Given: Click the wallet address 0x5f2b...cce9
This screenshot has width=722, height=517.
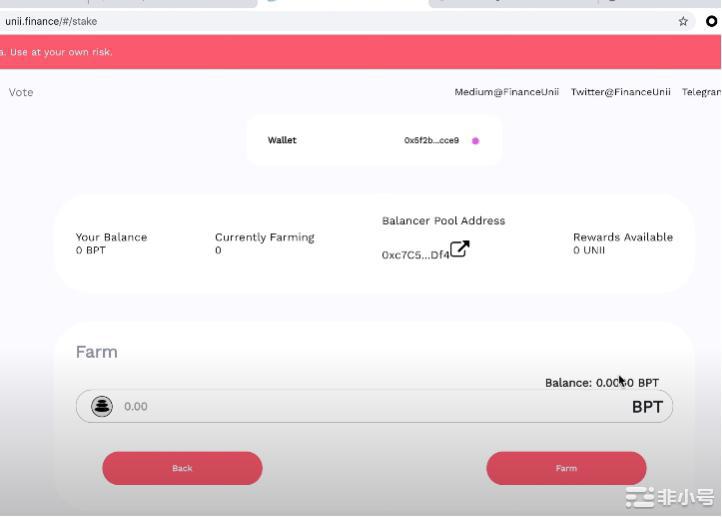Looking at the screenshot, I should coord(431,141).
